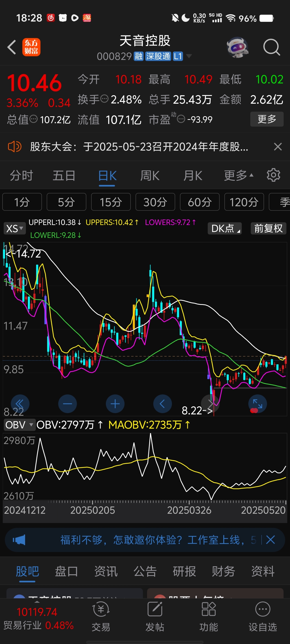Open chart settings gear icon

click(x=273, y=175)
